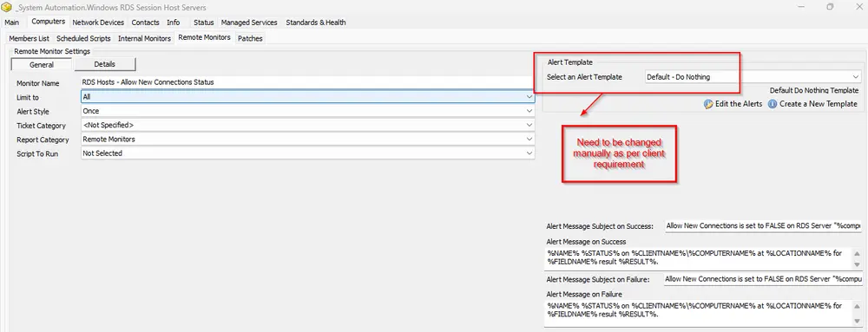The image size is (868, 332).
Task: Click the Edit the Alerts icon
Action: click(708, 104)
